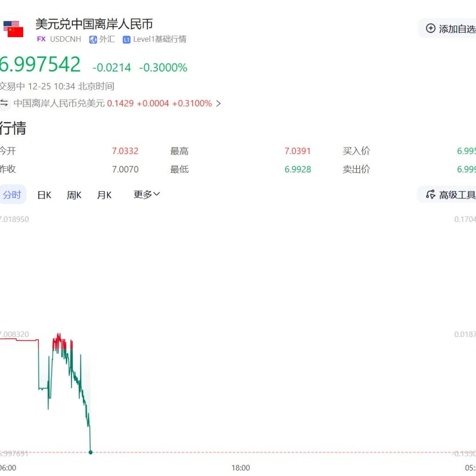476x476 pixels.
Task: Click the 18:00 time axis label
Action: [x=241, y=468]
